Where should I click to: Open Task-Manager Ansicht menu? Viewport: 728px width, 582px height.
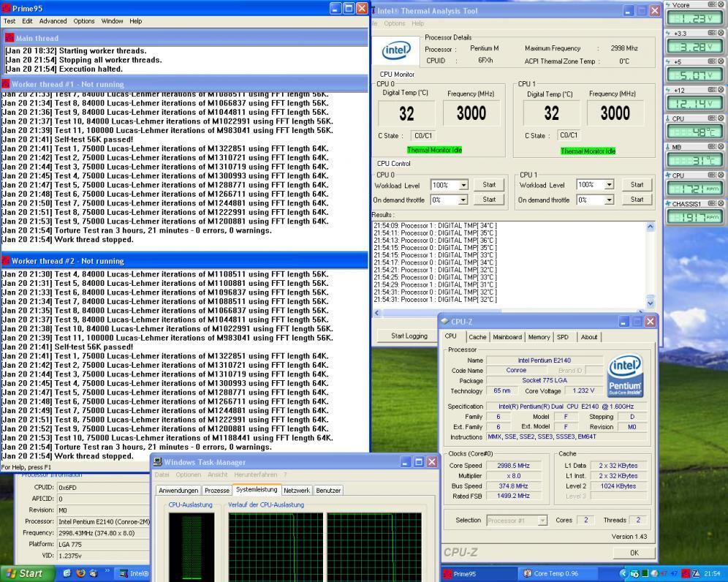click(x=217, y=475)
